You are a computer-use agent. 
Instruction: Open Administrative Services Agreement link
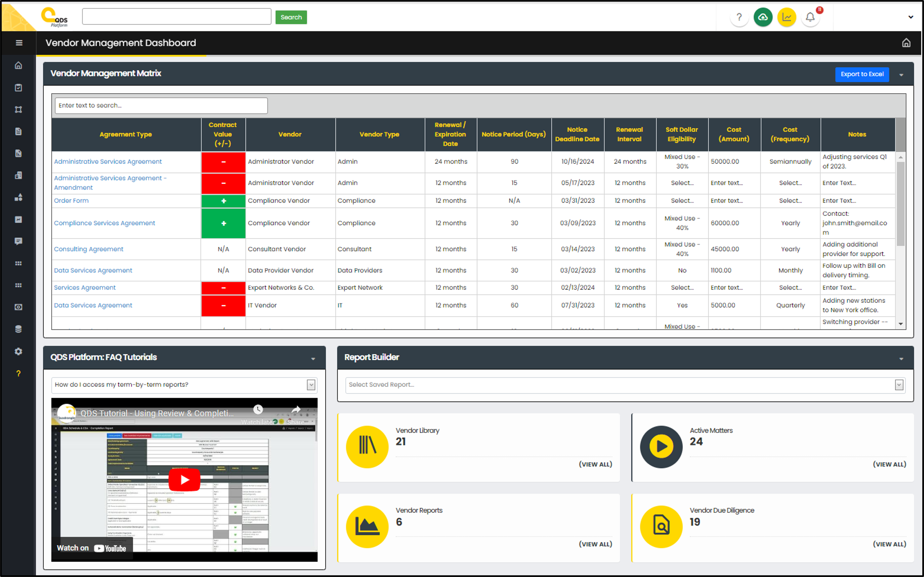point(108,162)
